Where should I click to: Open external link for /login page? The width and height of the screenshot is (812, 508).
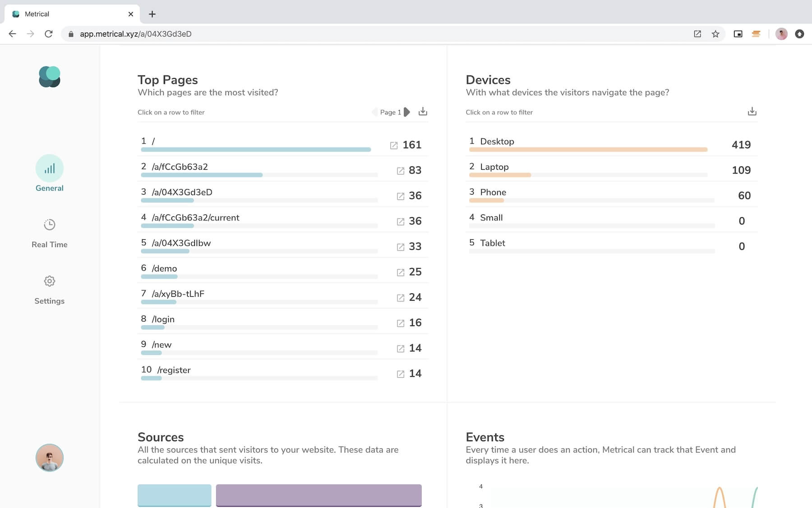click(x=400, y=323)
